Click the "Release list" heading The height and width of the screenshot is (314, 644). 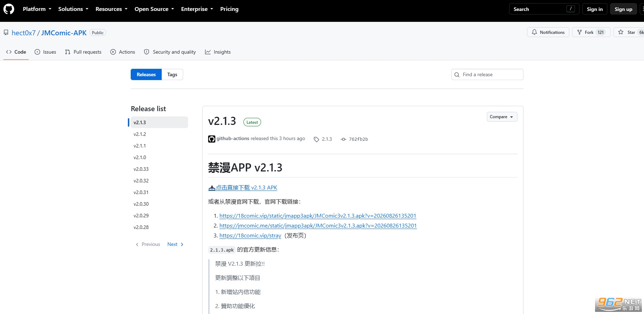click(148, 109)
